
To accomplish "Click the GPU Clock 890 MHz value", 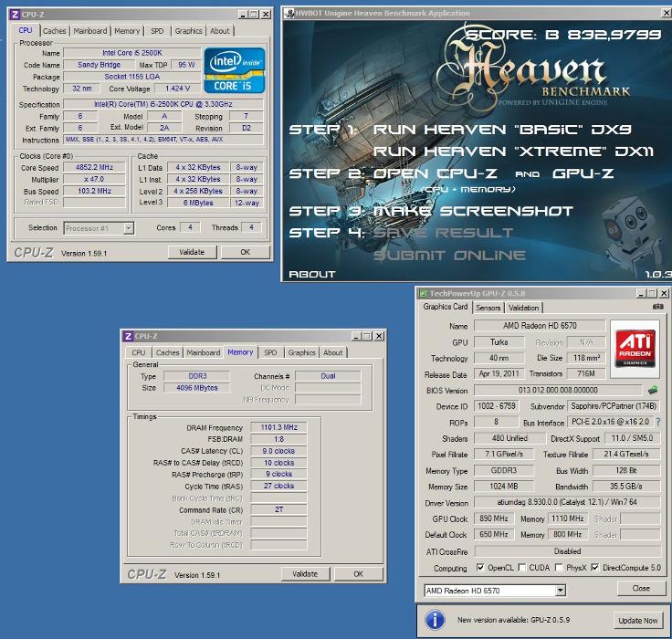I will (x=494, y=519).
